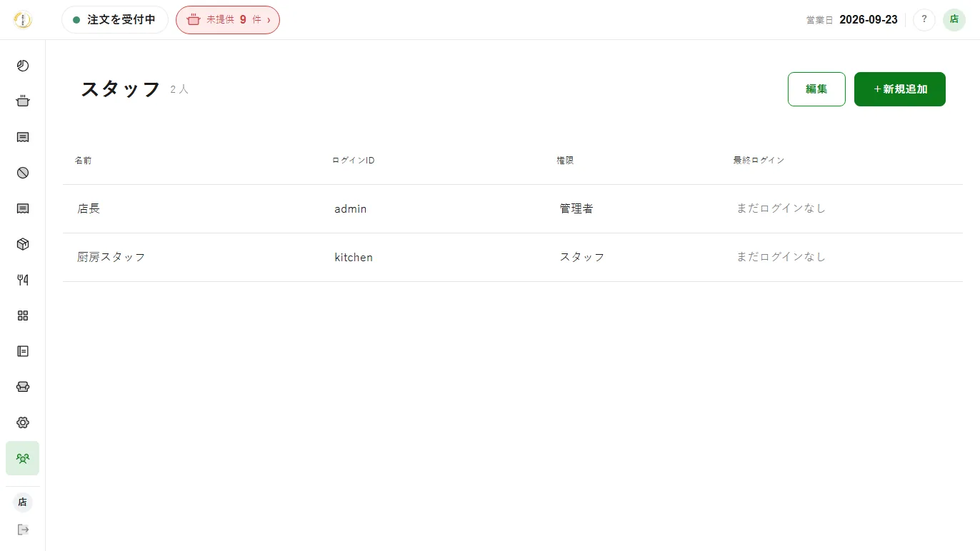Click the 管理者 role cell
980x551 pixels.
point(576,208)
